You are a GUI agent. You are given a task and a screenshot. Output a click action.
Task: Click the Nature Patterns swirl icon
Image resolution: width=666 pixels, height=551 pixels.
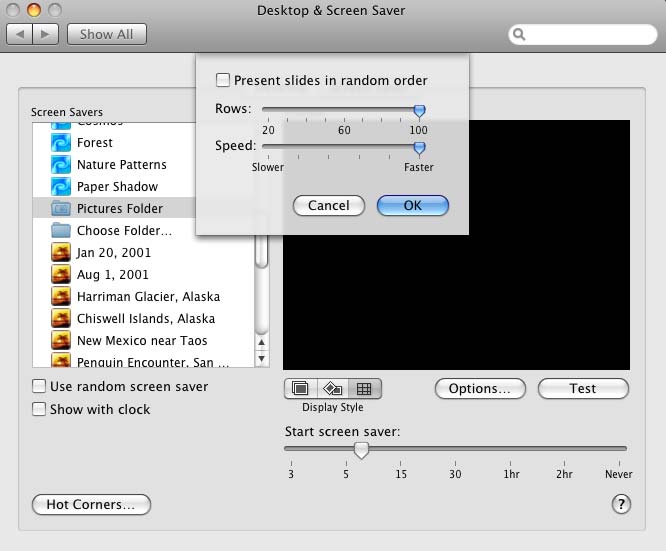click(61, 165)
